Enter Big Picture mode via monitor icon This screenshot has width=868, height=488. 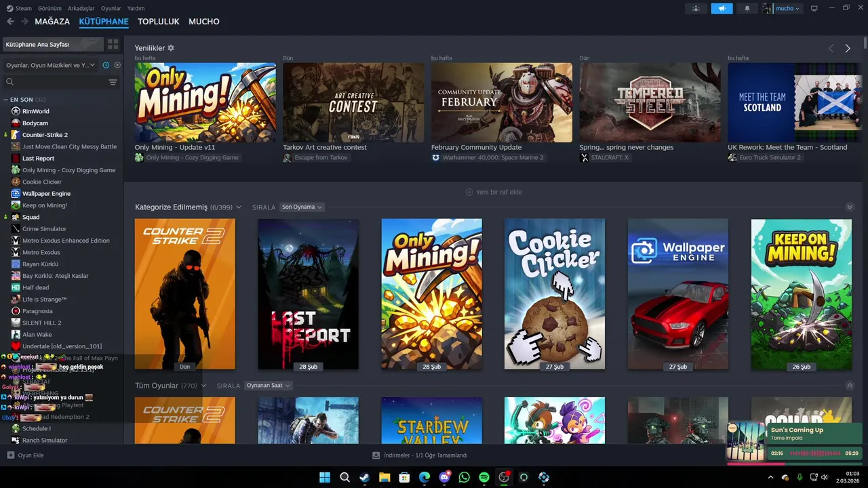814,8
